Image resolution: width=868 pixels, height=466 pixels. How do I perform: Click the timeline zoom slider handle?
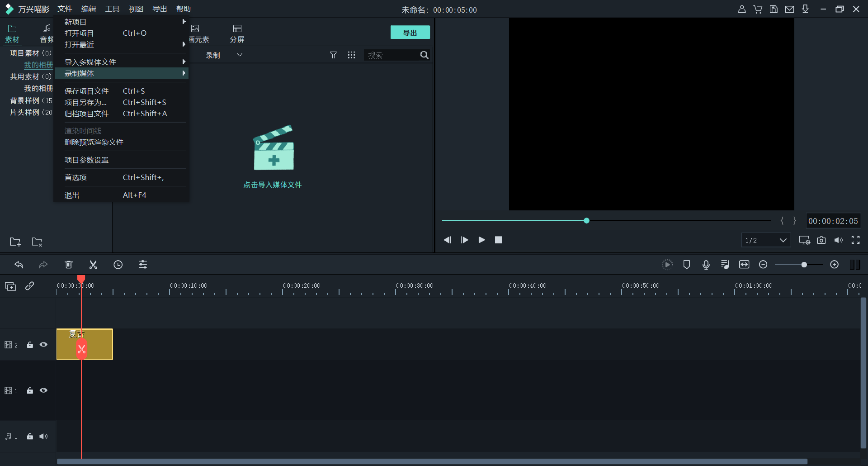point(804,265)
